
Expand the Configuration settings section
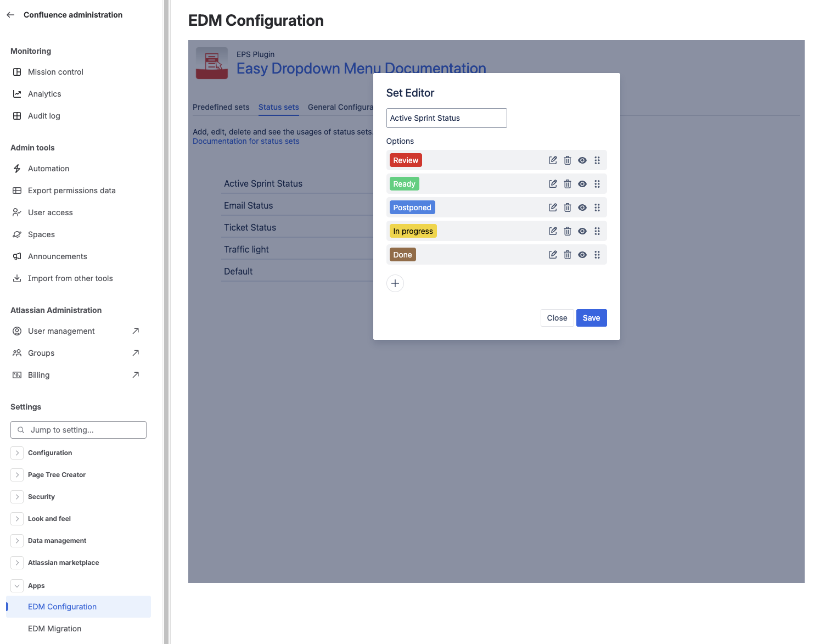click(17, 453)
